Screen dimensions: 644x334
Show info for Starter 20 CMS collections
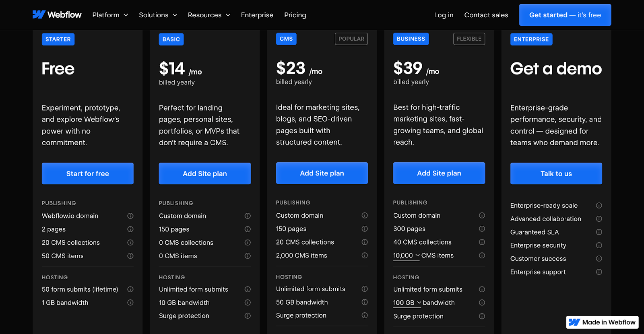pyautogui.click(x=130, y=243)
